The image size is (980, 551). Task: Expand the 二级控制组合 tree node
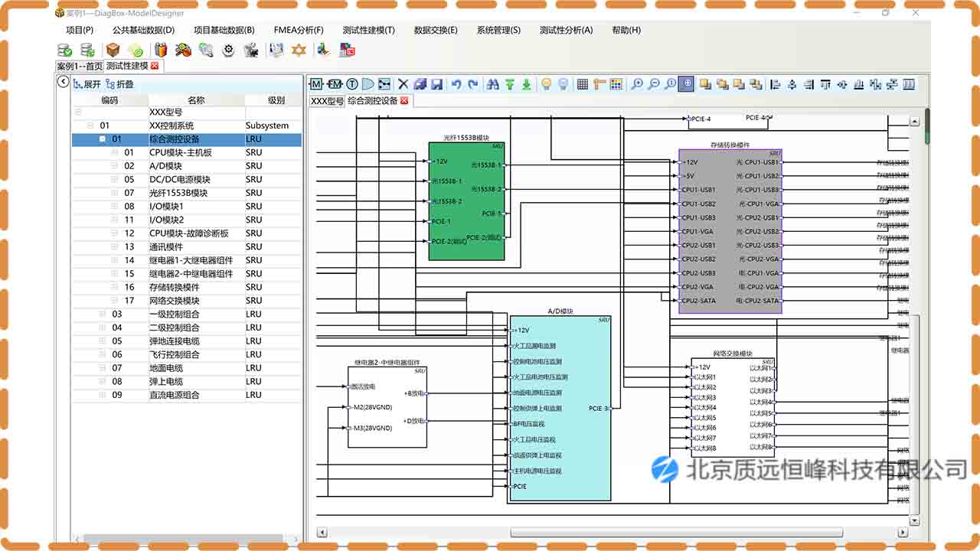103,328
